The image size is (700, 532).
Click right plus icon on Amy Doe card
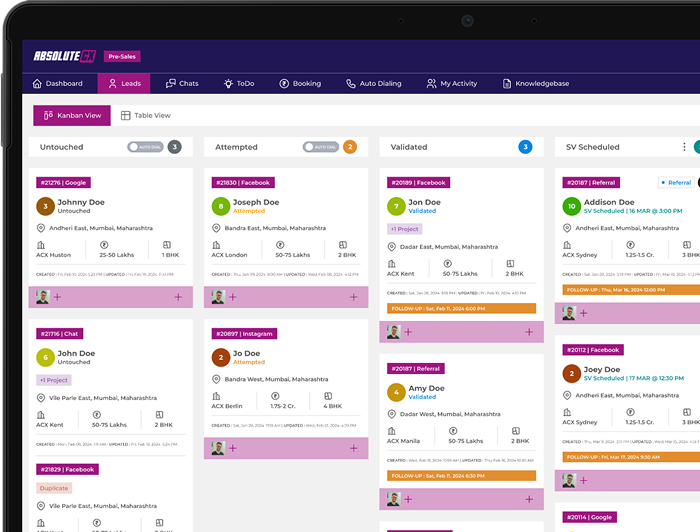click(x=529, y=499)
